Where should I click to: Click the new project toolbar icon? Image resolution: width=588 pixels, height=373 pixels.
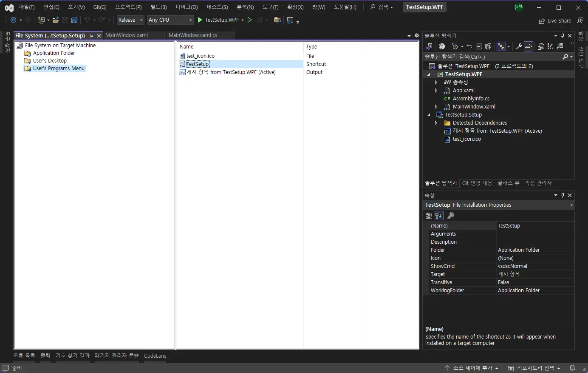click(x=41, y=20)
